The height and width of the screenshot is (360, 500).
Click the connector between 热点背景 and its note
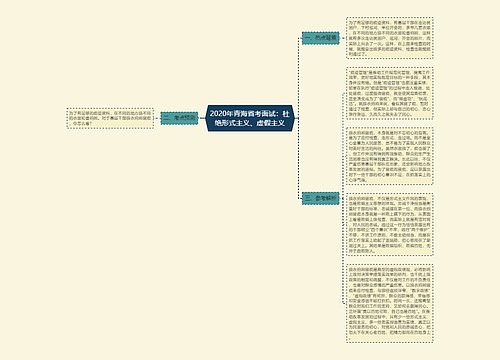[343, 38]
